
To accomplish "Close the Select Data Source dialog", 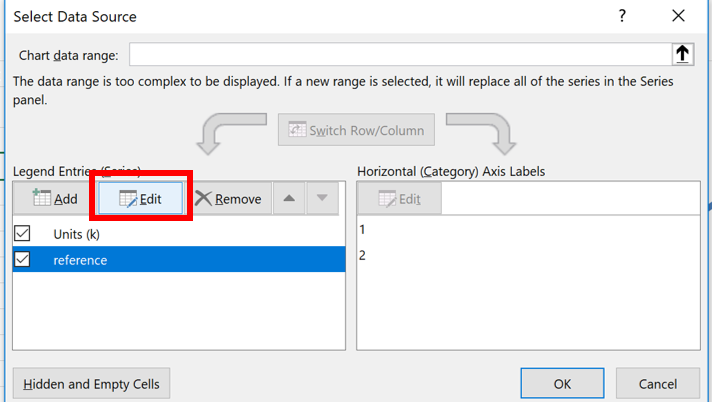I will coord(678,16).
